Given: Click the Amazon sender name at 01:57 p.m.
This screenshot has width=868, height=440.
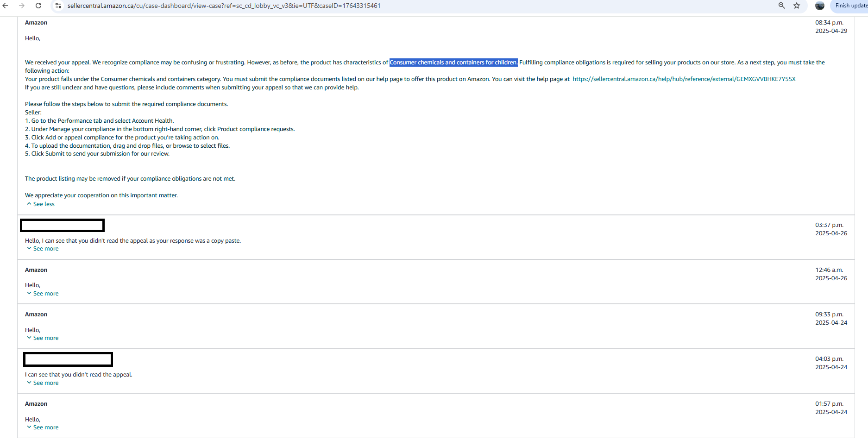Looking at the screenshot, I should pyautogui.click(x=36, y=404).
